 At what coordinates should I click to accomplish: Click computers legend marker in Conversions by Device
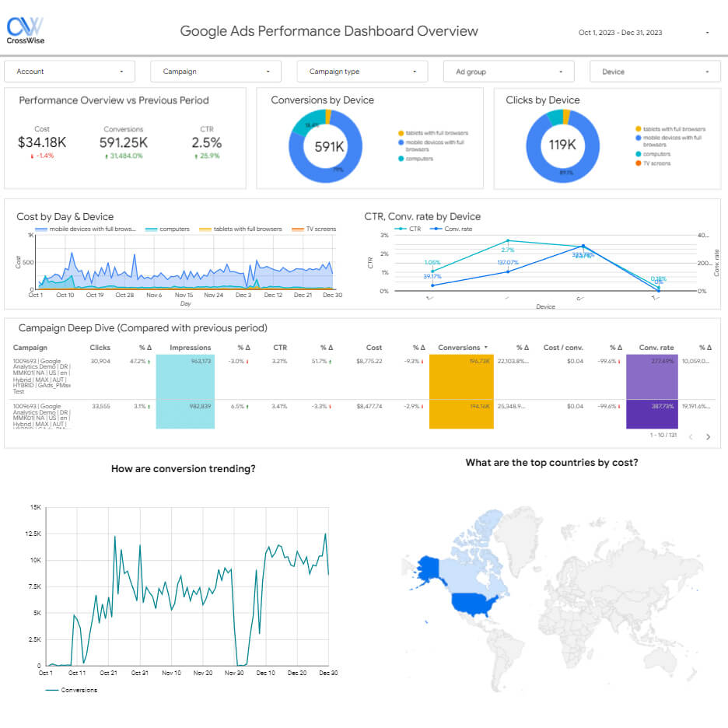pyautogui.click(x=400, y=159)
